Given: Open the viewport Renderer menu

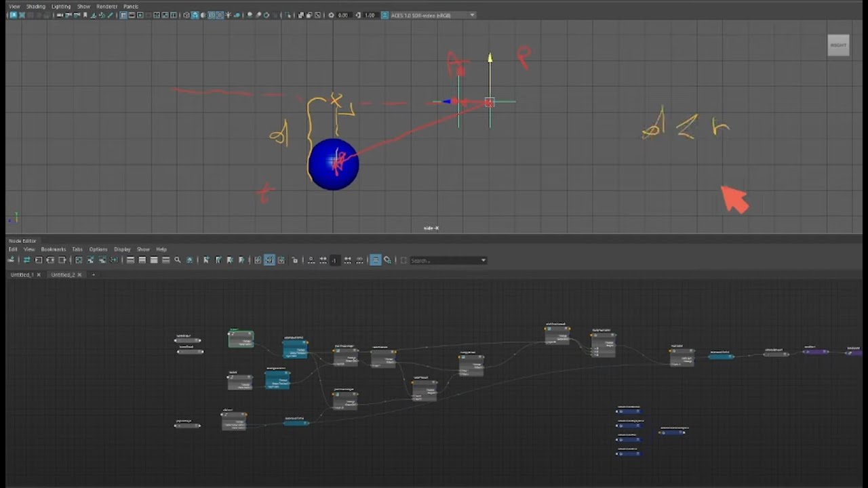Looking at the screenshot, I should click(106, 6).
